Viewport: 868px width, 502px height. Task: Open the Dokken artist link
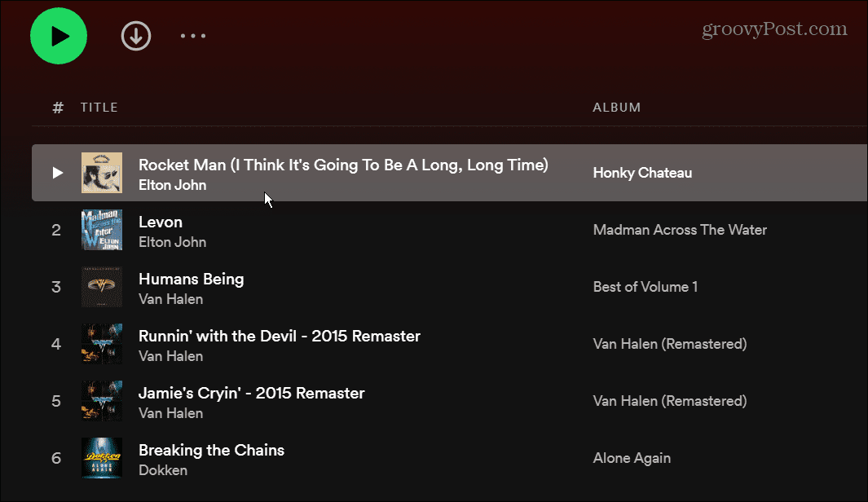[163, 470]
